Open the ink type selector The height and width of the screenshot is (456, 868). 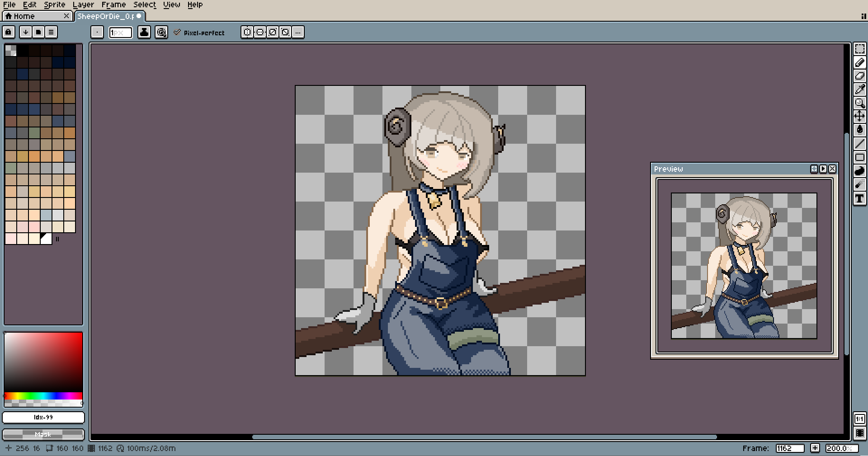[x=144, y=32]
